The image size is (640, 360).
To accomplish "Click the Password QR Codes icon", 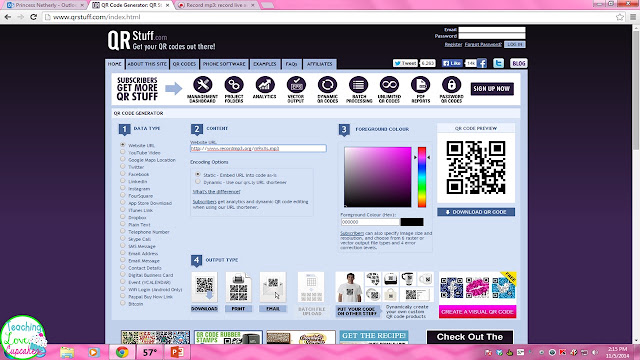I will [x=451, y=85].
